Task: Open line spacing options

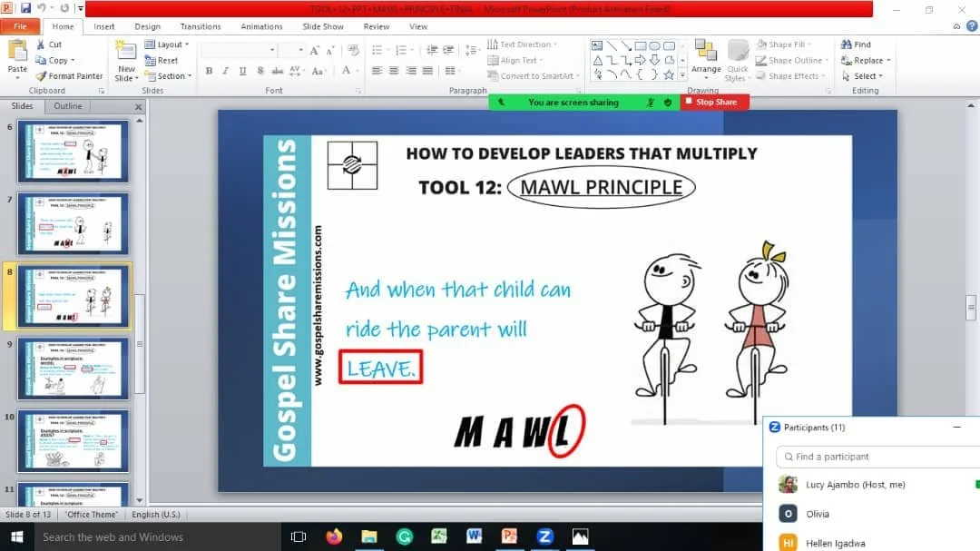Action: pos(472,50)
